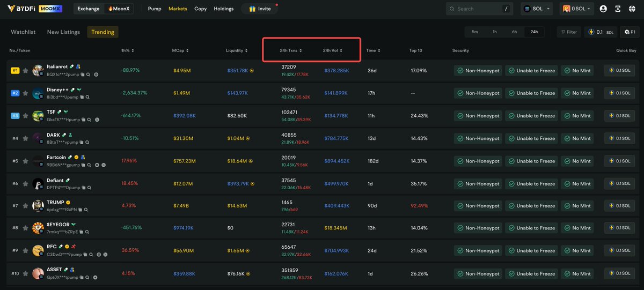Image resolution: width=644 pixels, height=290 pixels.
Task: Click the BYDFi logo
Action: coord(21,9)
